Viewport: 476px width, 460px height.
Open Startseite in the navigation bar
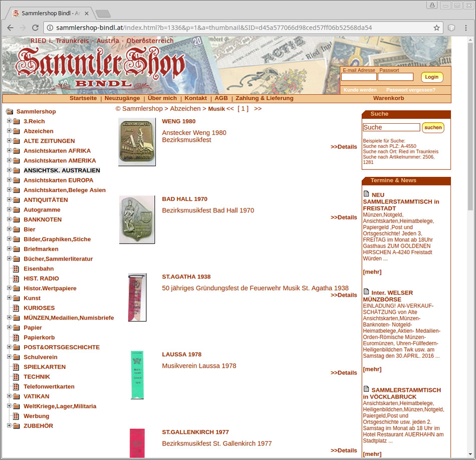point(83,98)
